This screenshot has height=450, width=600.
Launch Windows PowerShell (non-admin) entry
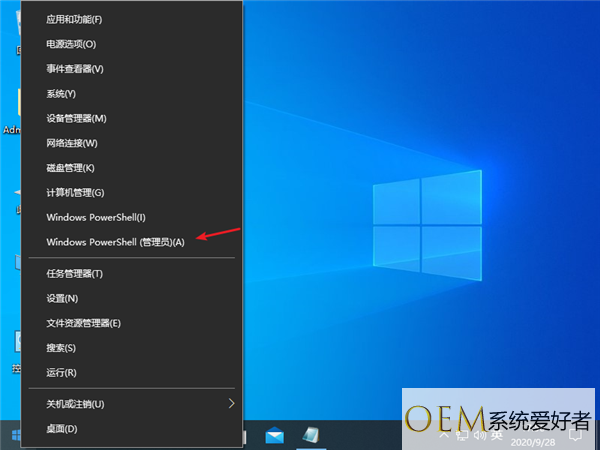pyautogui.click(x=96, y=217)
